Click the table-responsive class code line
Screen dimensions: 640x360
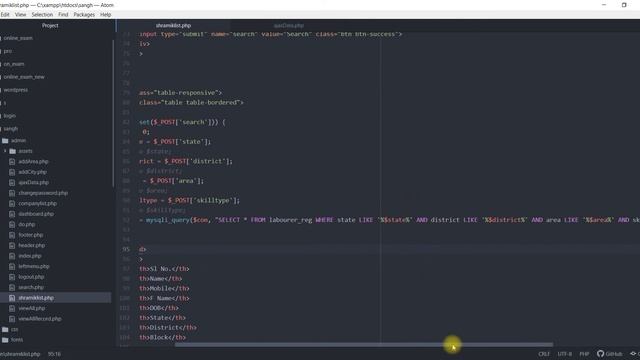[x=180, y=93]
